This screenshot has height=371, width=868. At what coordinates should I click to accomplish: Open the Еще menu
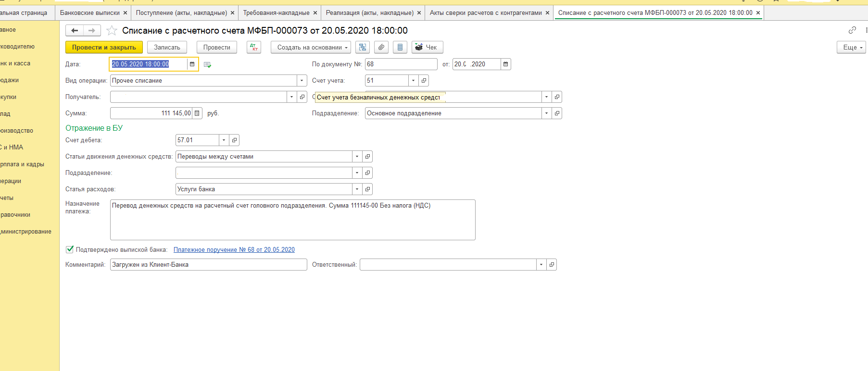point(851,47)
